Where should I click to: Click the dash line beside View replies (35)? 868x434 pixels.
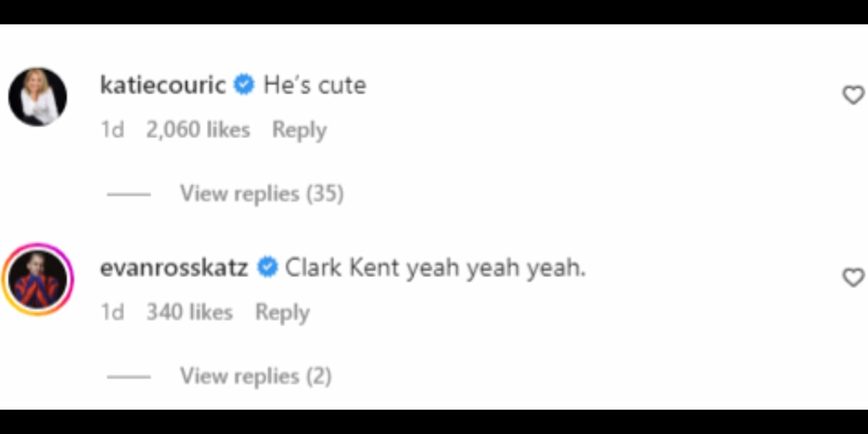[129, 195]
